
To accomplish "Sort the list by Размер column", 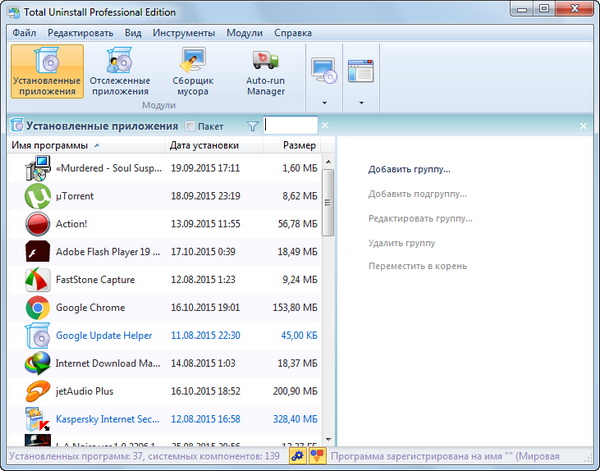I will [x=299, y=146].
